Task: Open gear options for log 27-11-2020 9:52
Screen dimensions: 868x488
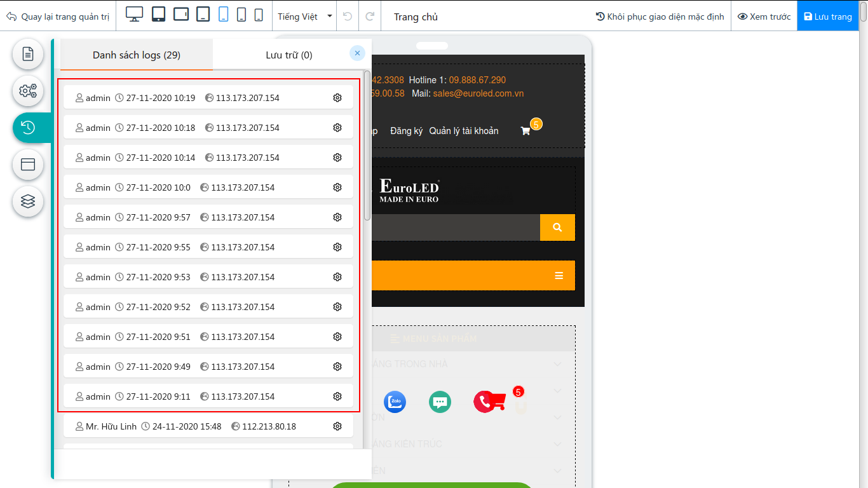Action: click(337, 307)
